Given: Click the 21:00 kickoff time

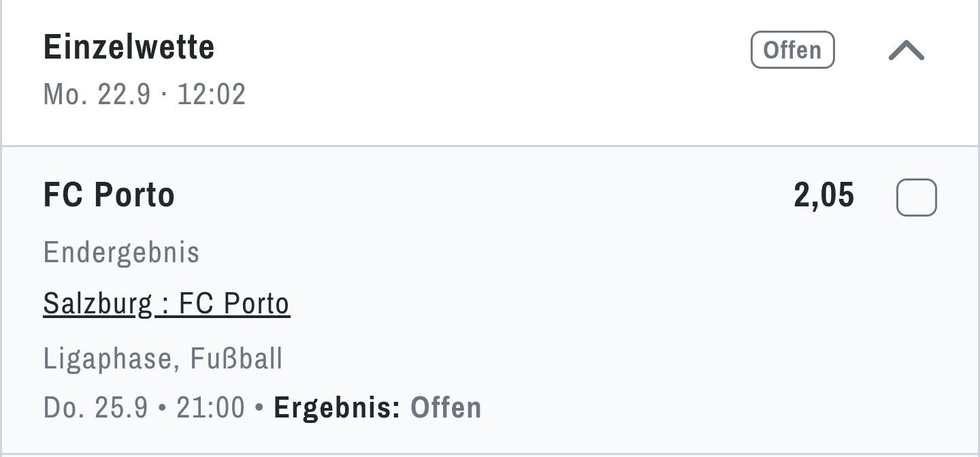Looking at the screenshot, I should pos(210,407).
